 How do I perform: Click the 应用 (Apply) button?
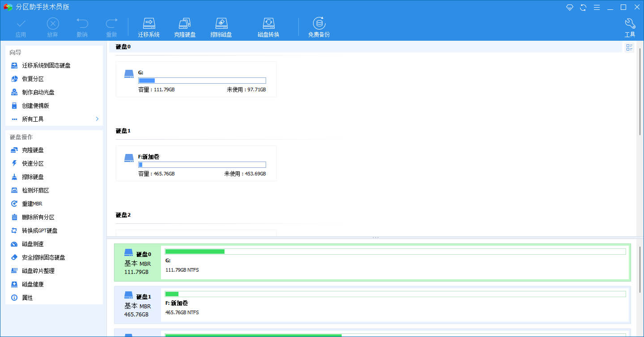pos(21,26)
